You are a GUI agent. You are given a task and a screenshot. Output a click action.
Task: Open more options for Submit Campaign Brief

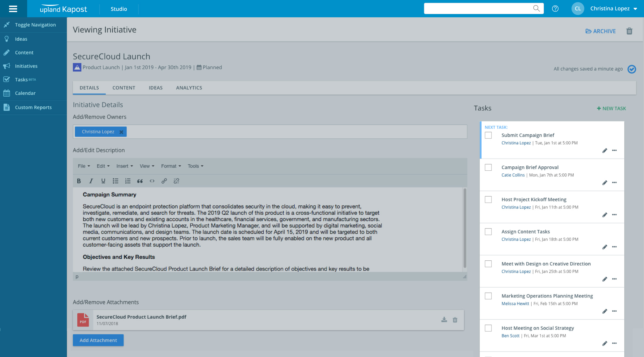(x=614, y=151)
